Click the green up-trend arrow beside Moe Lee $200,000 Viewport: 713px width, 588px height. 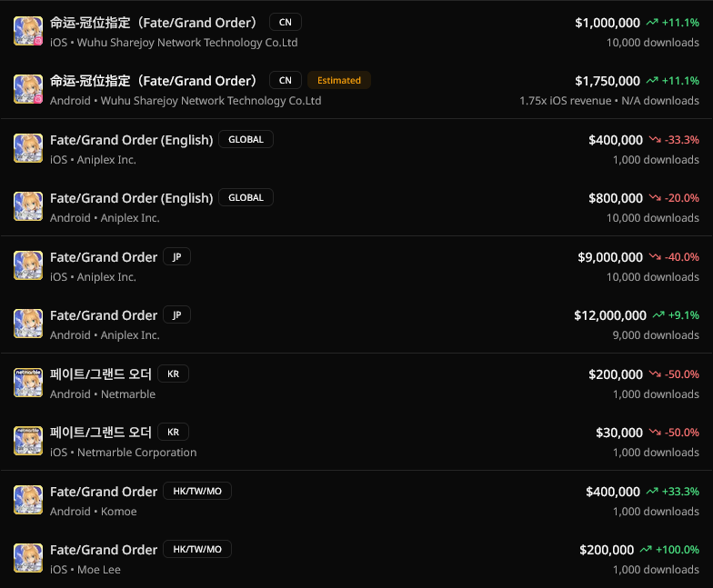tap(646, 549)
